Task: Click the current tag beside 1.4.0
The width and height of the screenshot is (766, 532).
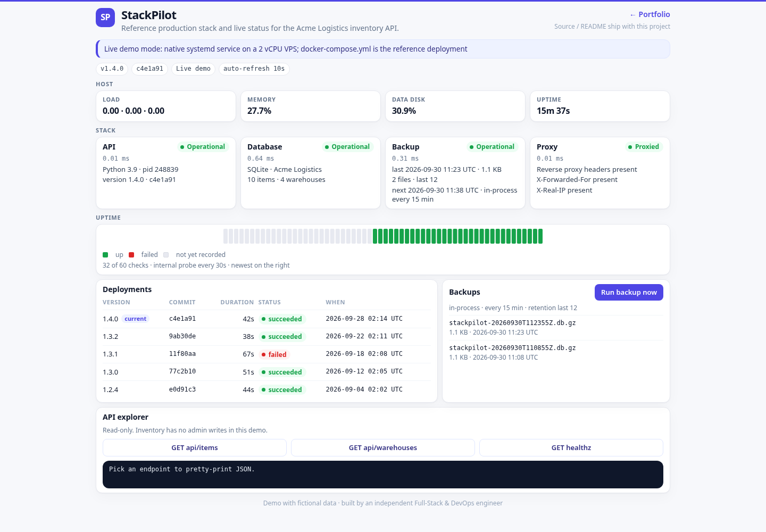Action: (136, 319)
